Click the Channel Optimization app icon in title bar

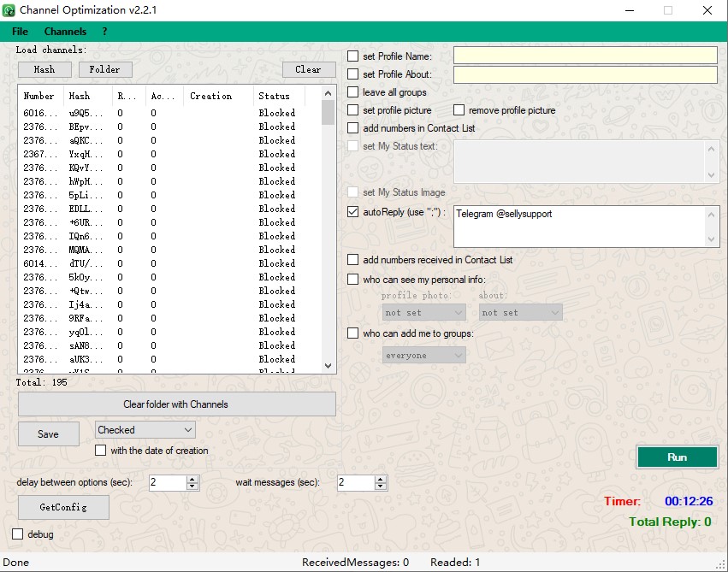9,10
